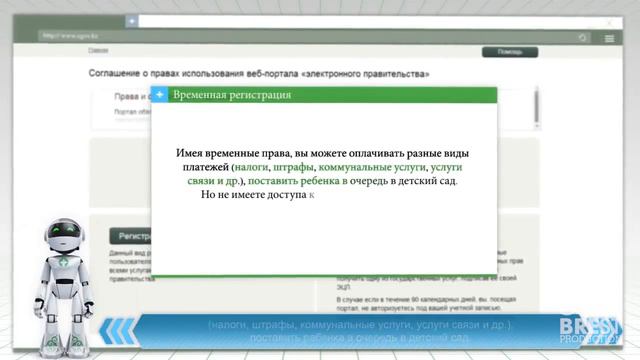
Task: Click the partially hidden Регистр button
Action: pos(130,236)
